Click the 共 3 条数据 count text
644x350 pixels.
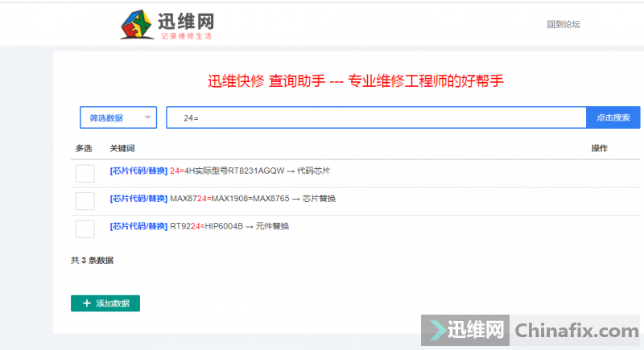92,261
